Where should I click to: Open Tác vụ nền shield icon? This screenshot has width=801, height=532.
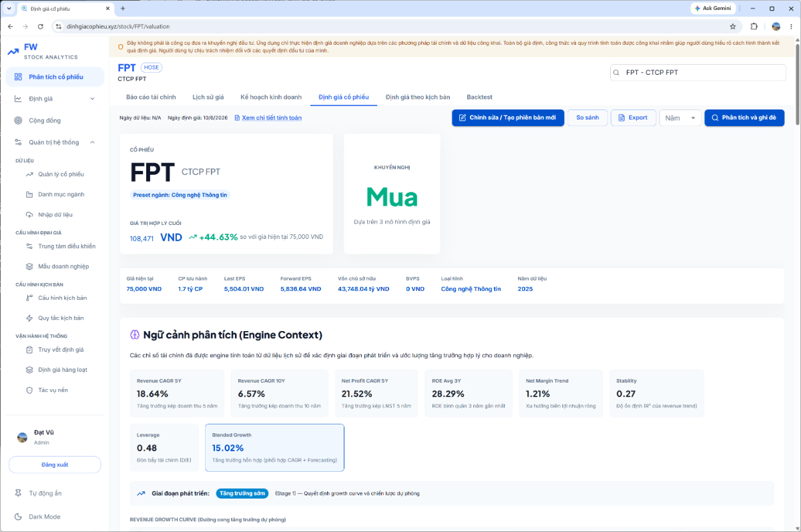[29, 390]
